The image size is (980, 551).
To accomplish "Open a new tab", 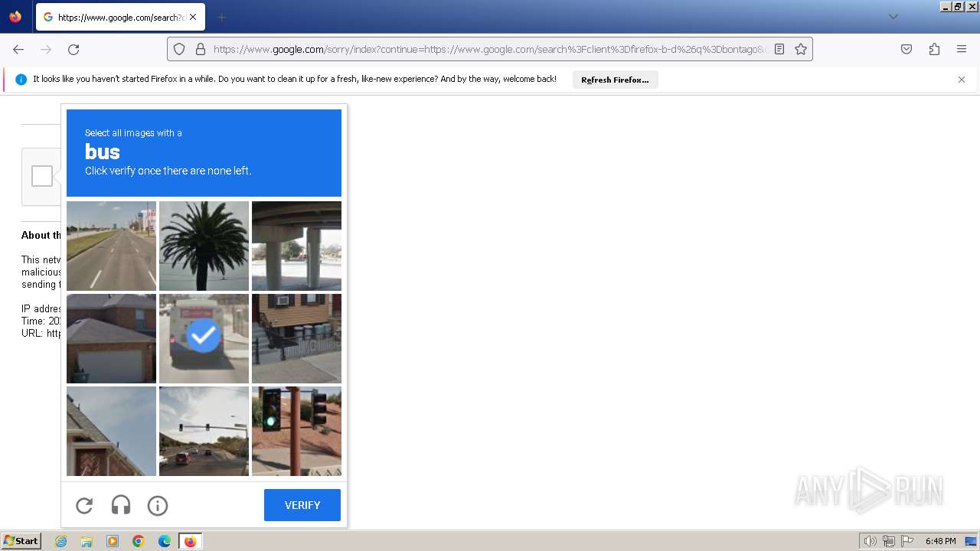I will click(221, 17).
